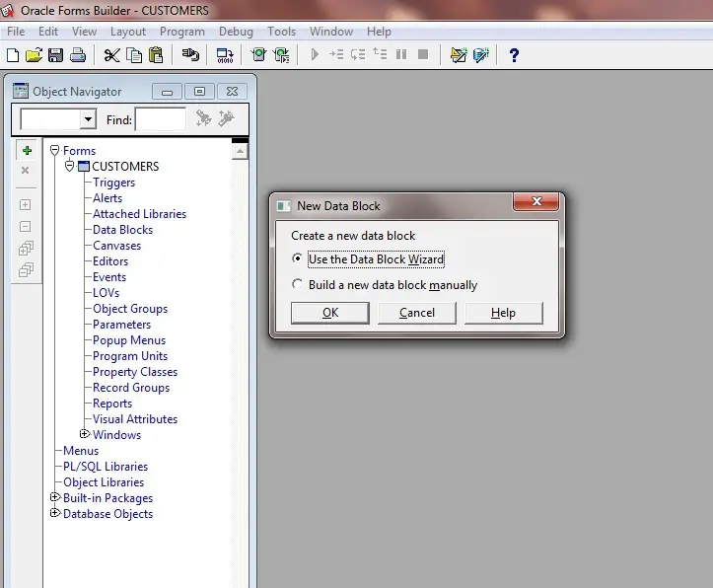Expand the Windows tree node
The height and width of the screenshot is (588, 713).
84,434
